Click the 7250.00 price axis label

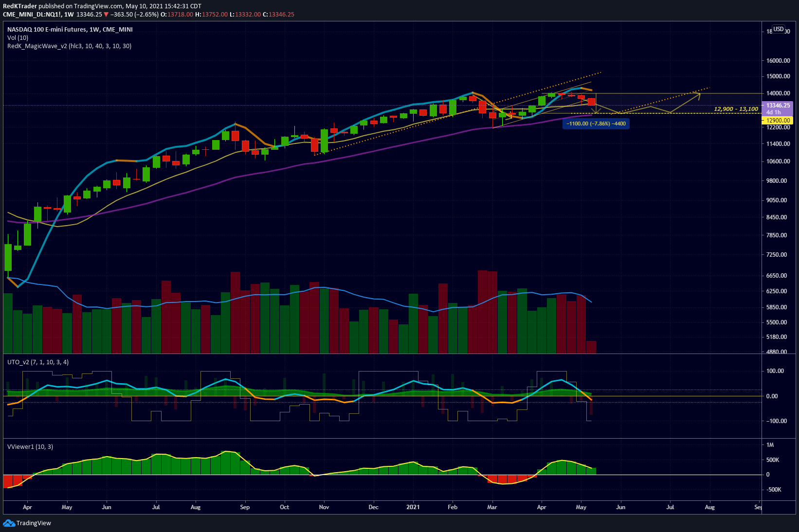pos(777,255)
